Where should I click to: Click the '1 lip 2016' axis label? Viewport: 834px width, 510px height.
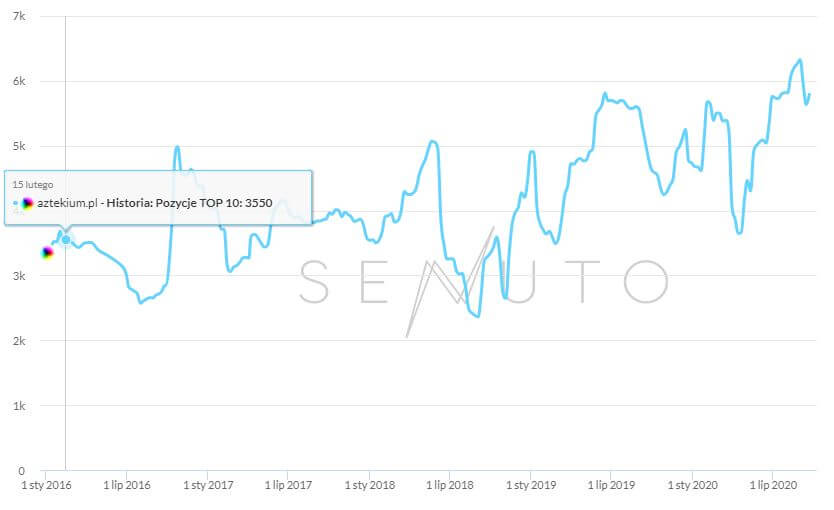[x=126, y=485]
